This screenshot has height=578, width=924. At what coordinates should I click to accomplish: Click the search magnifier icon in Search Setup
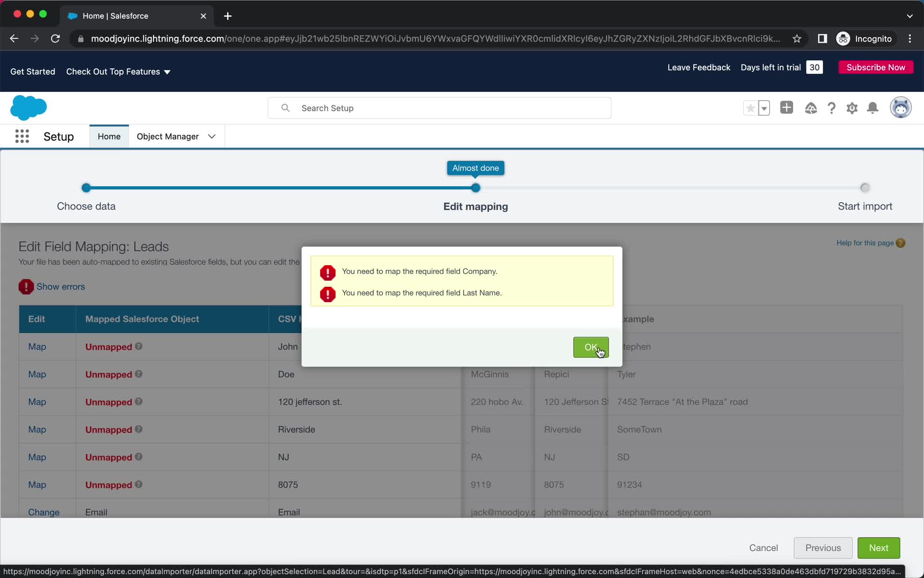pyautogui.click(x=285, y=108)
